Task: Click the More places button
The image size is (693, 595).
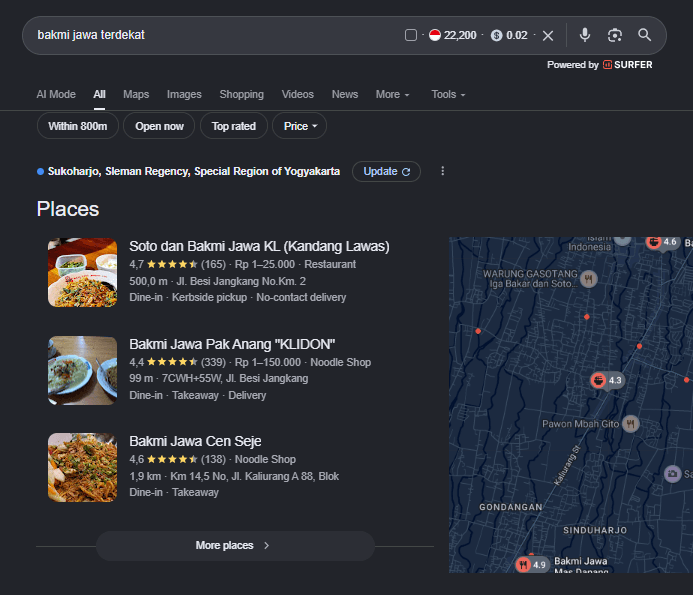Action: (x=236, y=545)
